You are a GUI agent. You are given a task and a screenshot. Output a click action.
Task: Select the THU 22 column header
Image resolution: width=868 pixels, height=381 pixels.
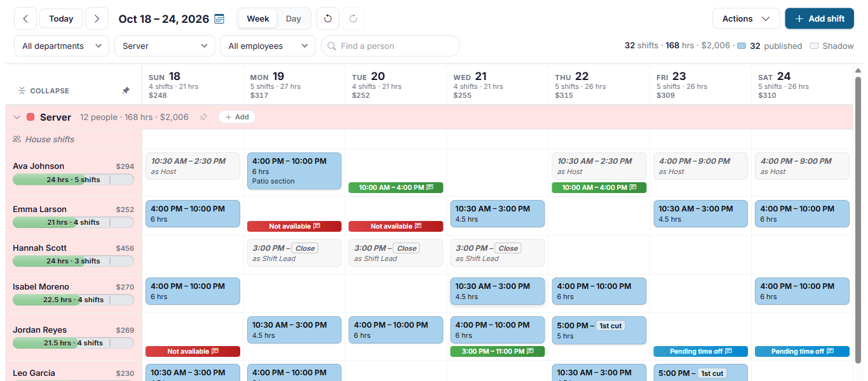pos(599,85)
